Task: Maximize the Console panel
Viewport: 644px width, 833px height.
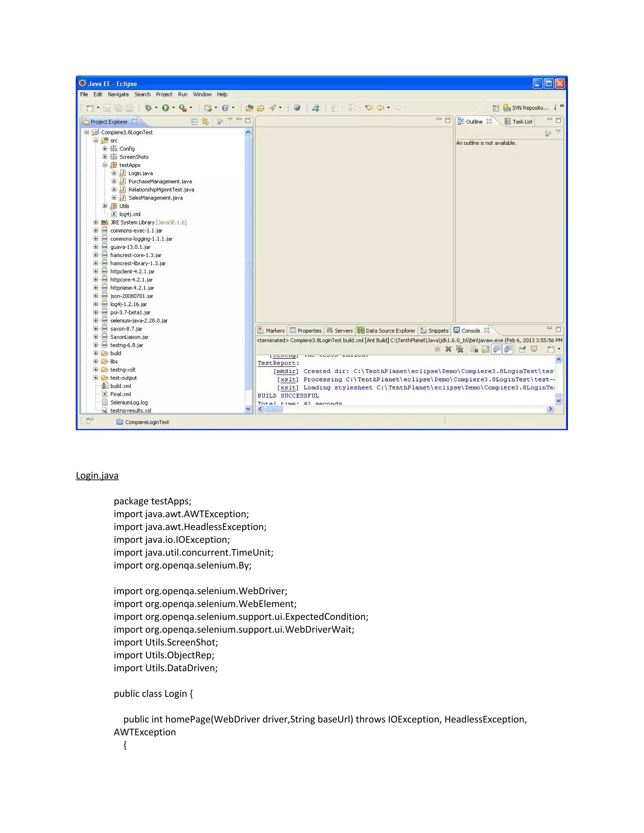Action: (x=558, y=329)
